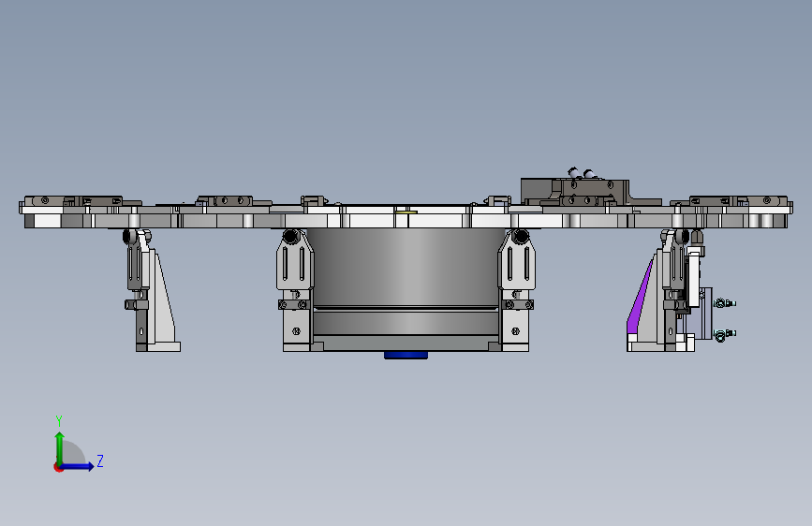
Task: Click the green Y axis arrow of the triad
Action: click(60, 447)
